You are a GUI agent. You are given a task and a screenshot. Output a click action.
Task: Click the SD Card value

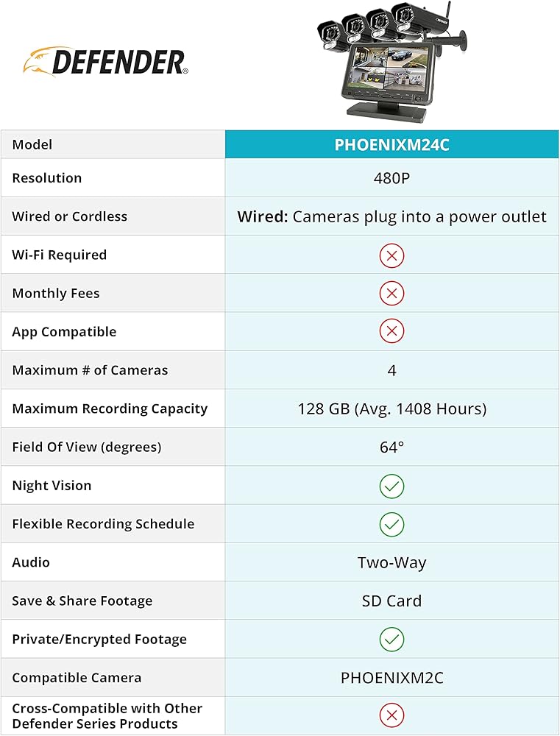391,601
